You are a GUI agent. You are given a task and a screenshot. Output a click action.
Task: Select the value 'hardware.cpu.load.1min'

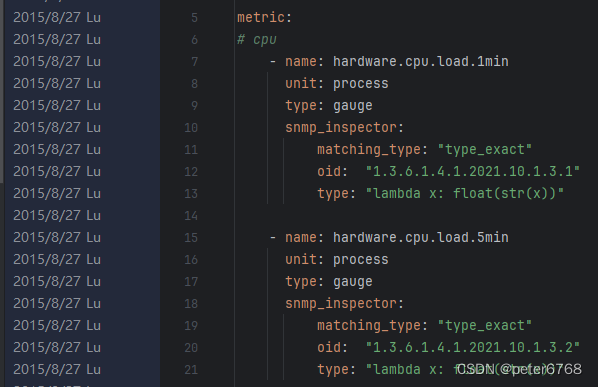(421, 61)
